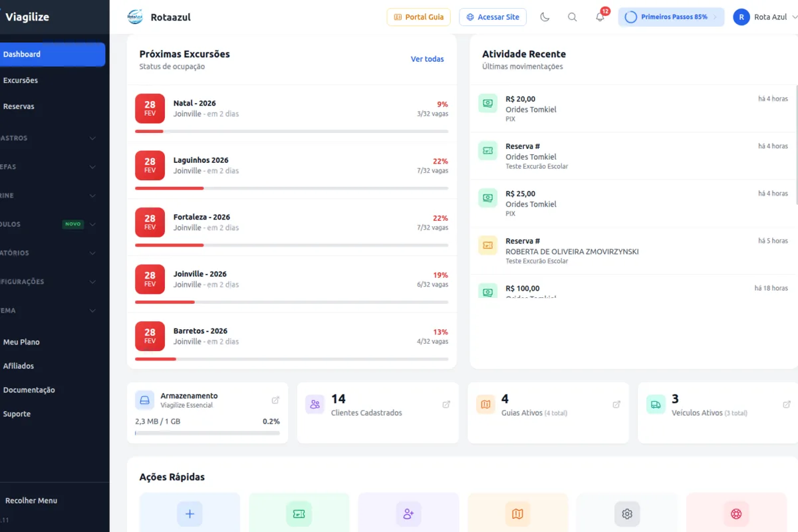Image resolution: width=798 pixels, height=532 pixels.
Task: Click the money icon beside R$ 100,00
Action: tap(487, 291)
